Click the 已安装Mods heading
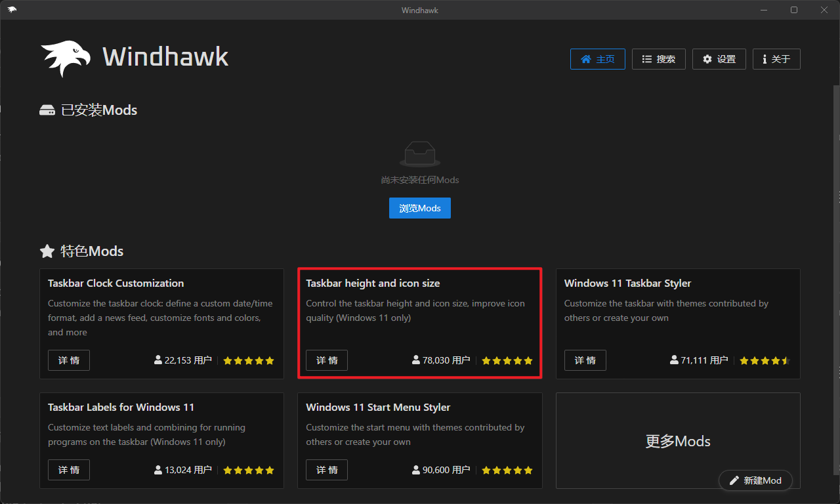This screenshot has width=840, height=504. click(x=99, y=110)
